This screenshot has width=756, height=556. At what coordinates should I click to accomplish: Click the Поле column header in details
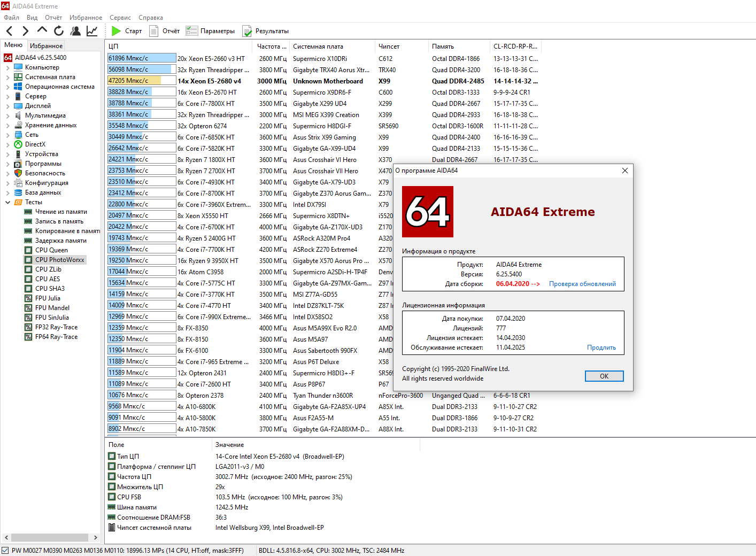click(159, 445)
